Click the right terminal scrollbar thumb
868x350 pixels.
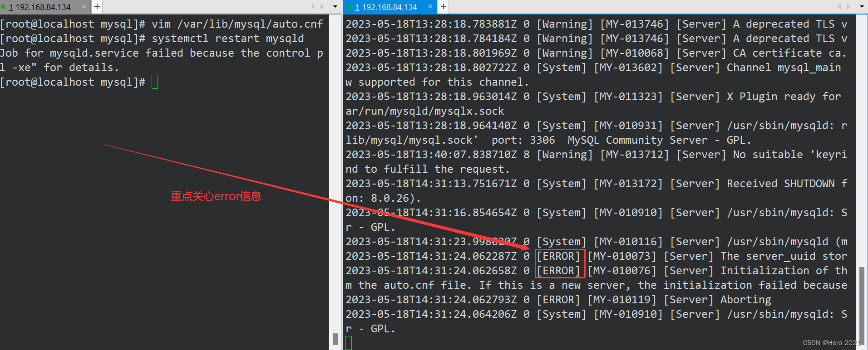[861, 306]
